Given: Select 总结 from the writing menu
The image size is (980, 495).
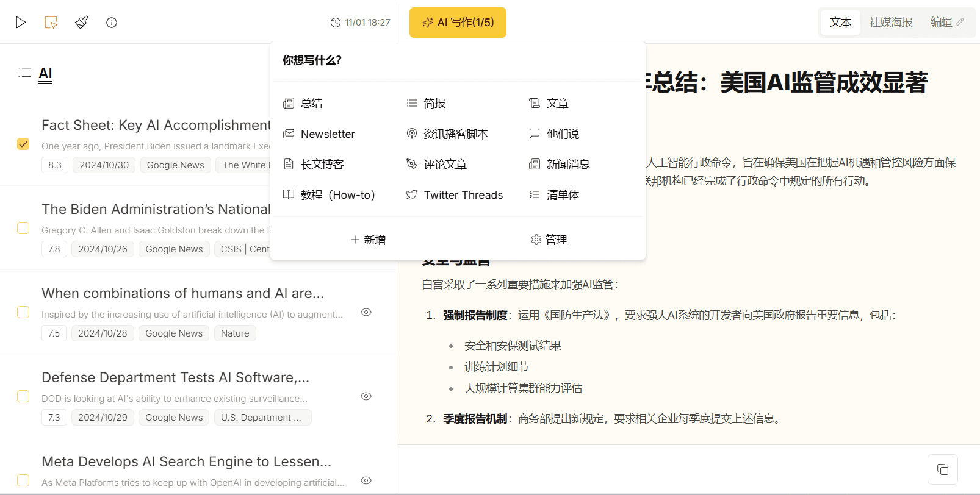Looking at the screenshot, I should [311, 103].
